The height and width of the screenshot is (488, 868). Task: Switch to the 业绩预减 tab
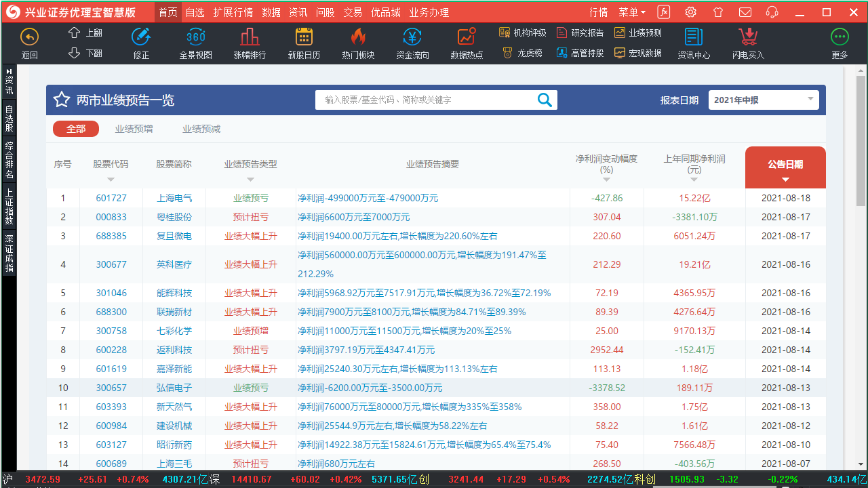[201, 128]
